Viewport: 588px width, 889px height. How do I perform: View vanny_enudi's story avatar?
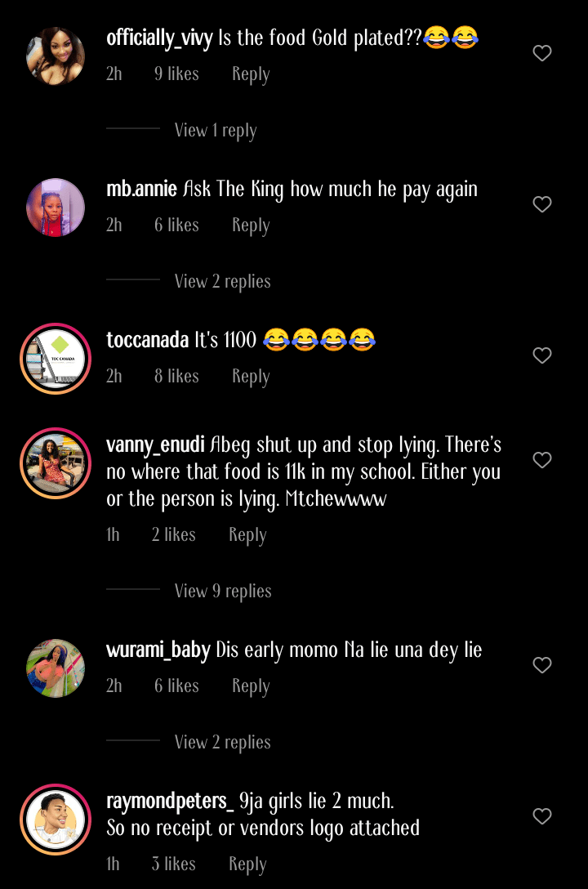click(56, 462)
